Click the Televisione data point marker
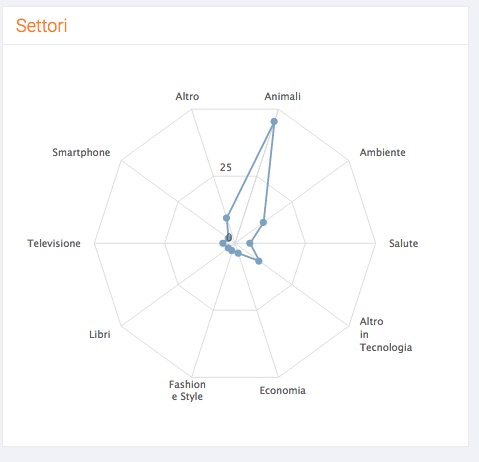479x462 pixels. click(223, 243)
